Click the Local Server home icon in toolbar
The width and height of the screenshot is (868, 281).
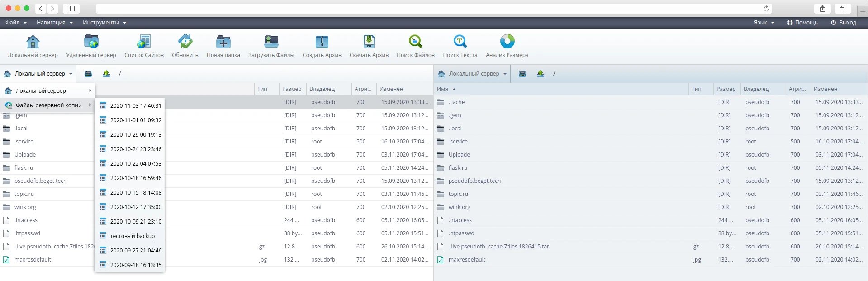point(33,42)
